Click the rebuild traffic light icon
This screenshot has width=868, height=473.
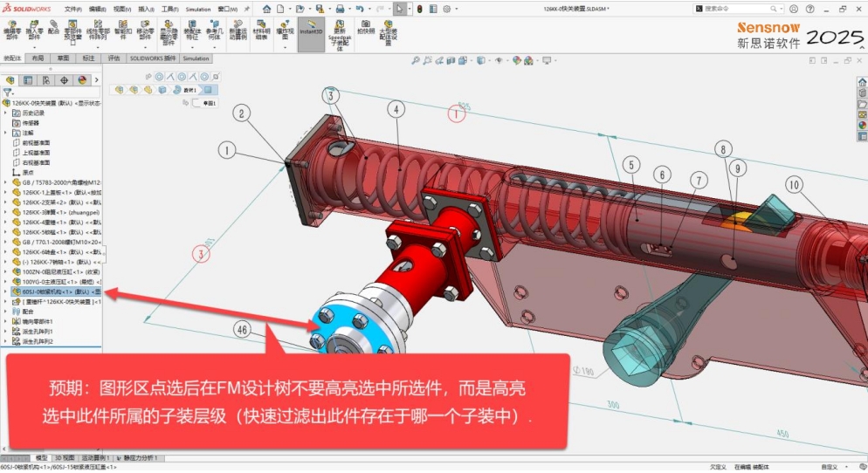420,9
